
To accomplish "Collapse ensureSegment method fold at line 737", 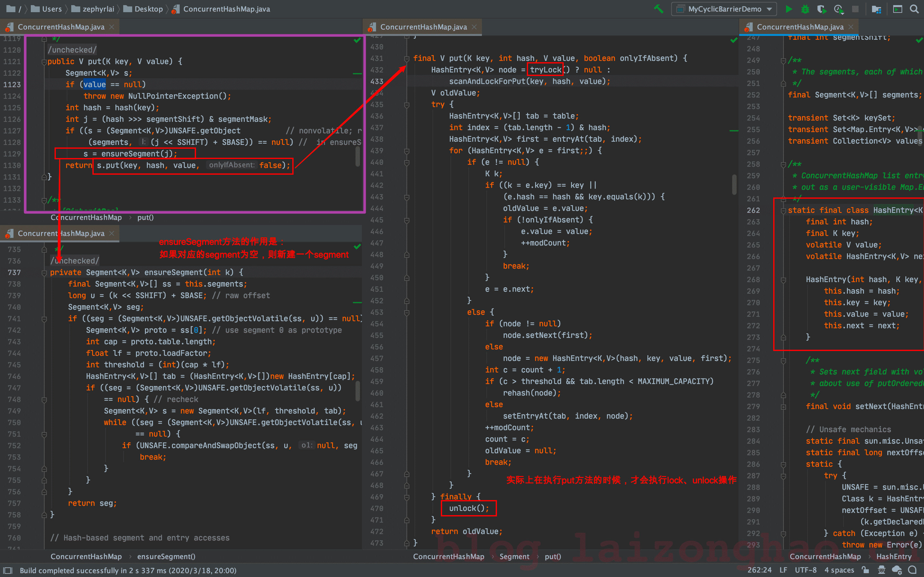I will pos(44,272).
